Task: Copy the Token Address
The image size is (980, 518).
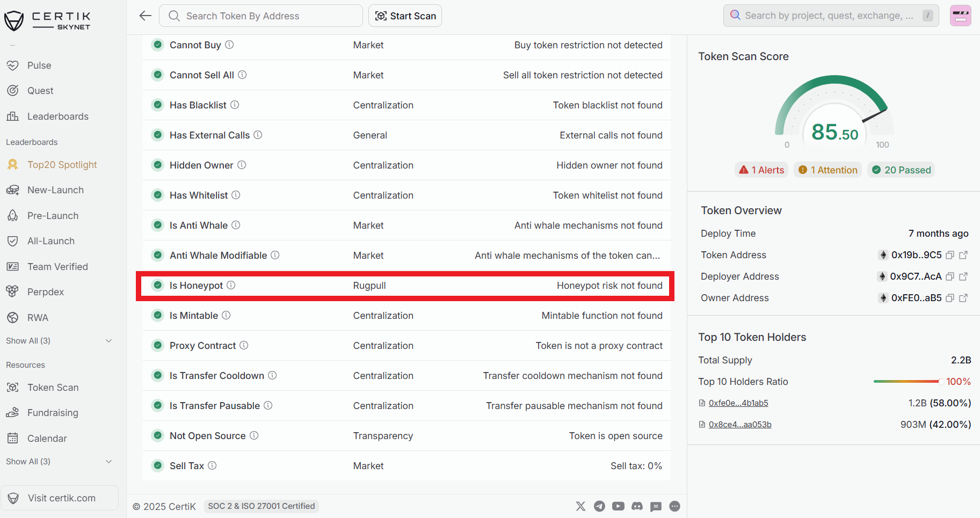Action: (950, 255)
